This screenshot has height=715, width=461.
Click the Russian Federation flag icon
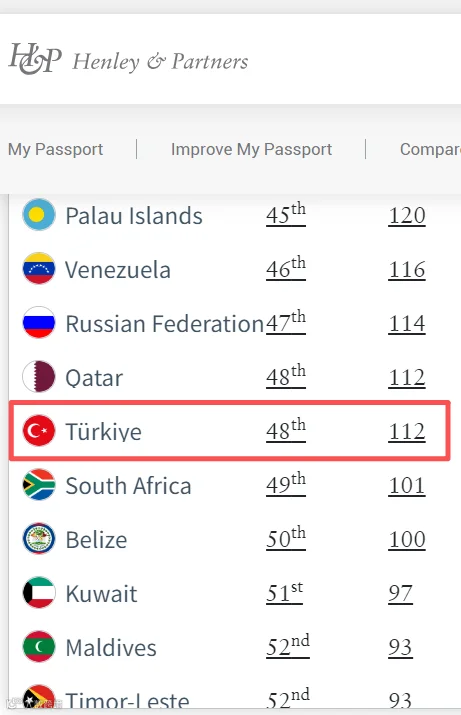[39, 322]
